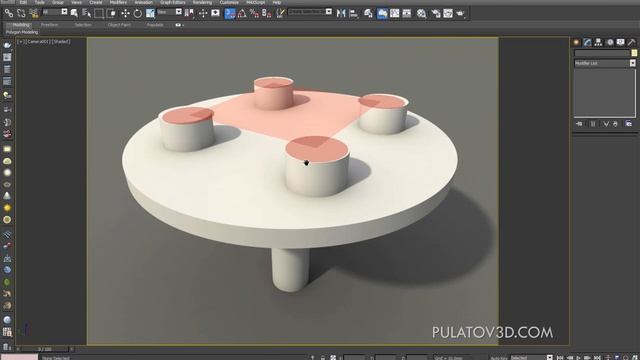This screenshot has height=360, width=640.
Task: Switch to the Object Paint ribbon tab
Action: [119, 25]
